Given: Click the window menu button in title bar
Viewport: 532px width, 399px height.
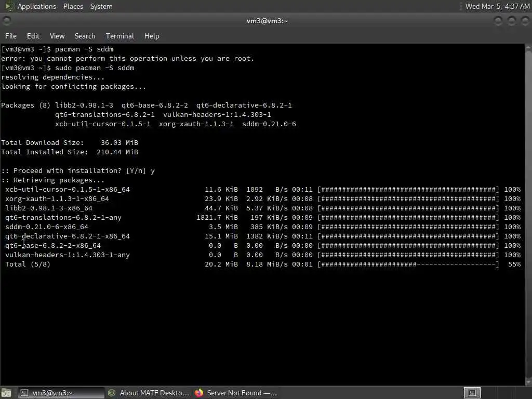Looking at the screenshot, I should 6,21.
